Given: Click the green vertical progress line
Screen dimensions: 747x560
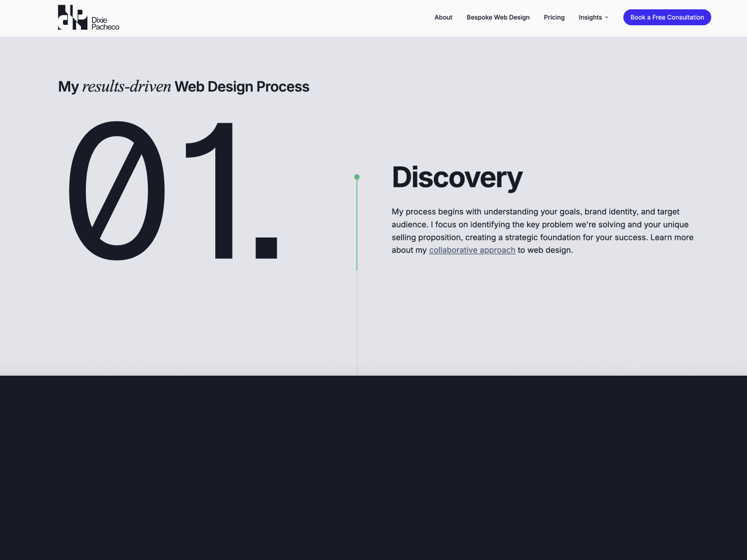Looking at the screenshot, I should click(357, 224).
